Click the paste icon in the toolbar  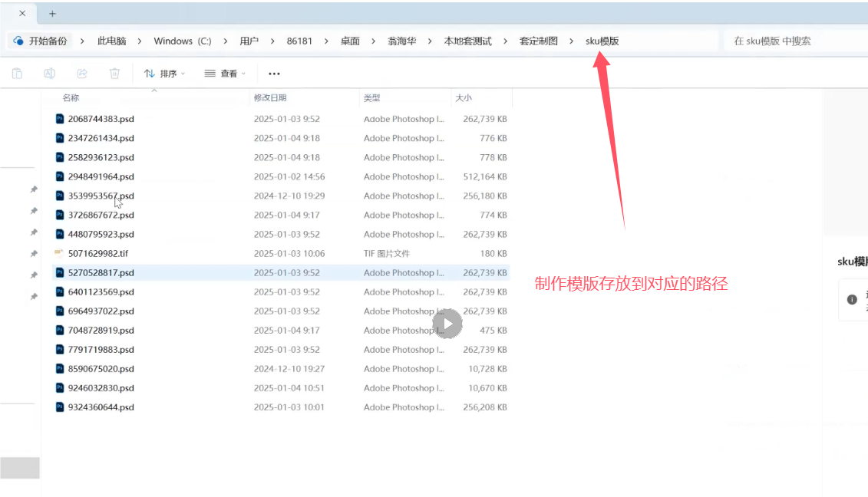coord(17,74)
